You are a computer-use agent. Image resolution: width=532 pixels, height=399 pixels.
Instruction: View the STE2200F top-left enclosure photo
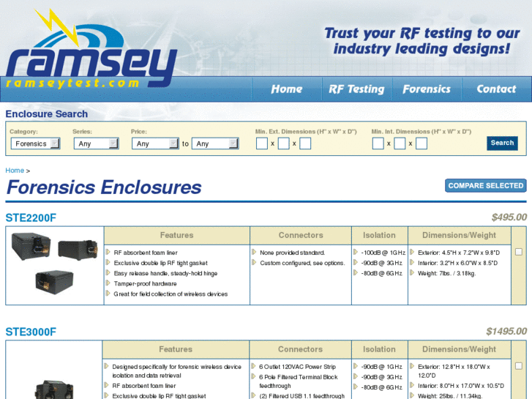(x=31, y=246)
